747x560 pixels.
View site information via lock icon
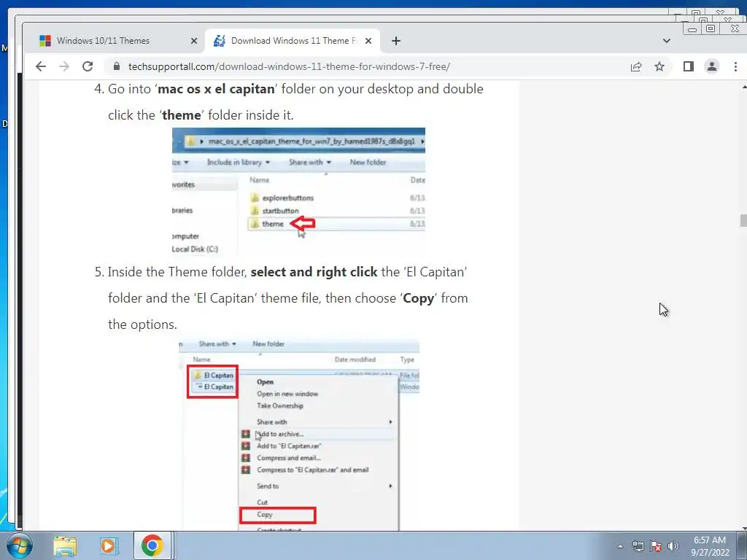[117, 66]
